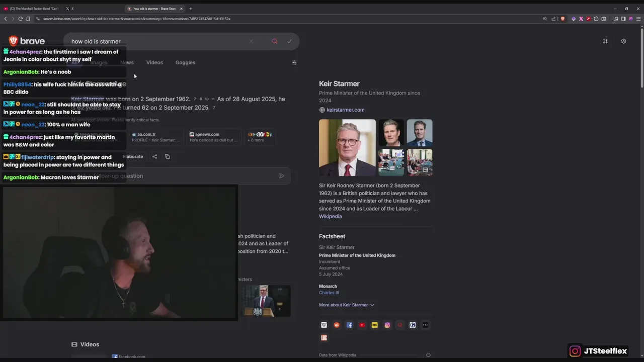Click the '5 July 2024' date text
644x362 pixels.
coord(331,274)
